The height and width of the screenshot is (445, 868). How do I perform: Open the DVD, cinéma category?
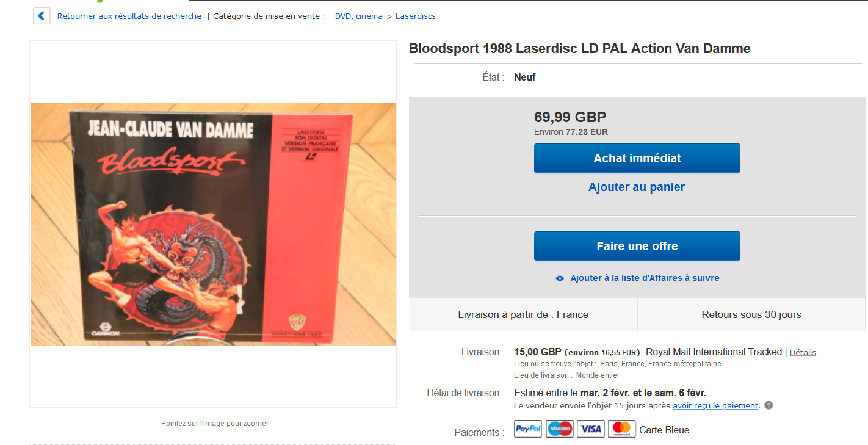(x=359, y=16)
